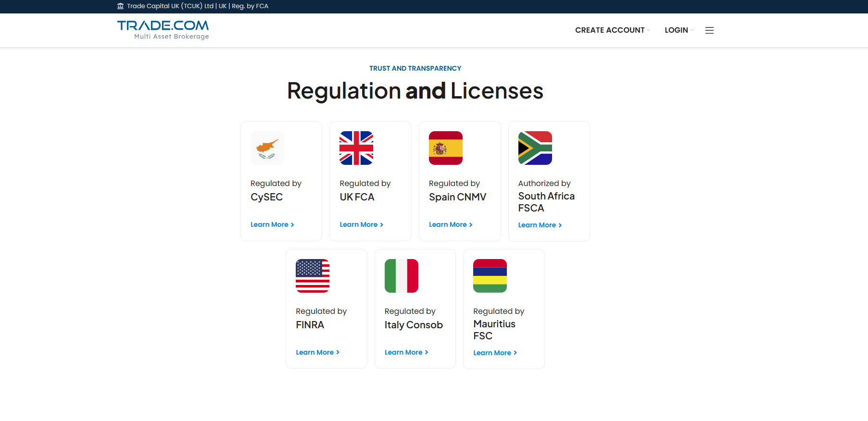868x421 pixels.
Task: Open the hamburger menu icon
Action: (x=709, y=30)
